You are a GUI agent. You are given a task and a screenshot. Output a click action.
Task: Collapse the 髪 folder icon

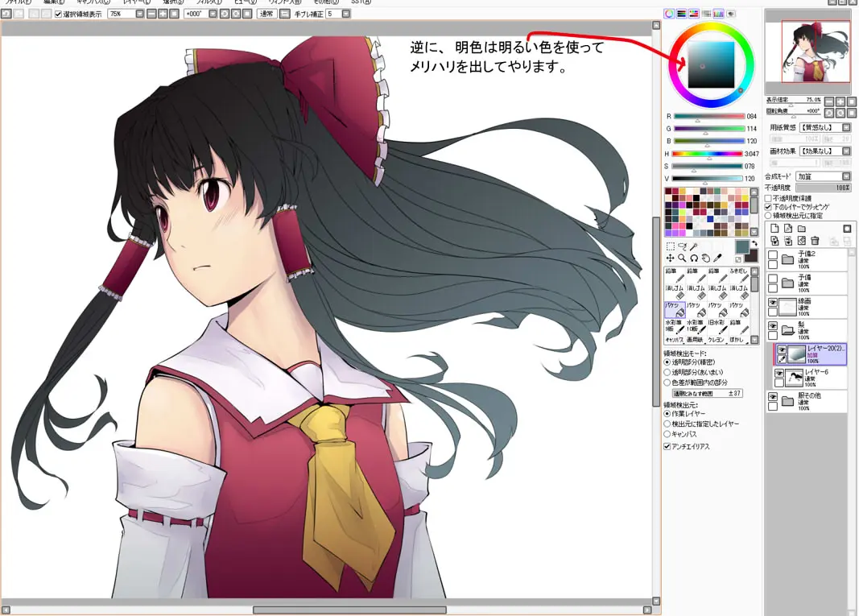point(788,330)
